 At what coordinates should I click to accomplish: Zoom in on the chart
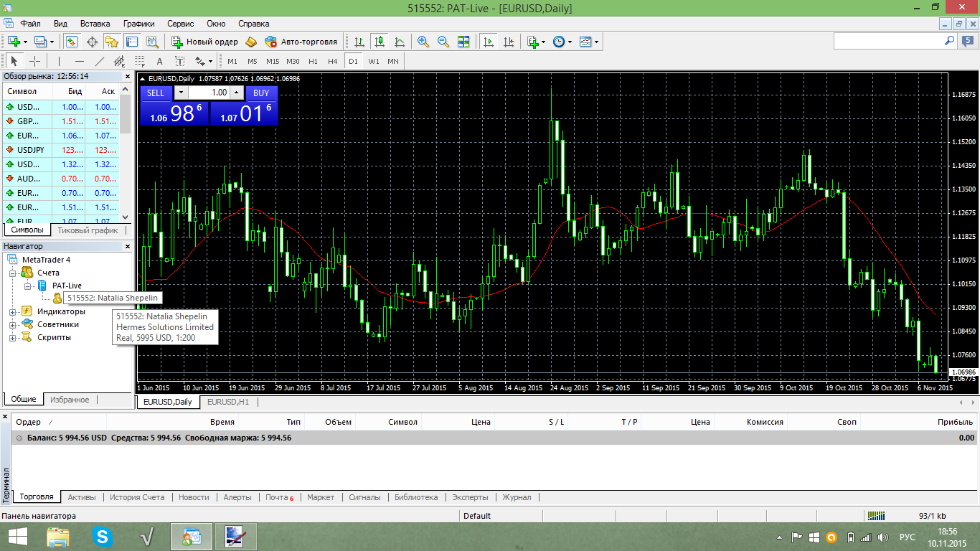pos(423,42)
